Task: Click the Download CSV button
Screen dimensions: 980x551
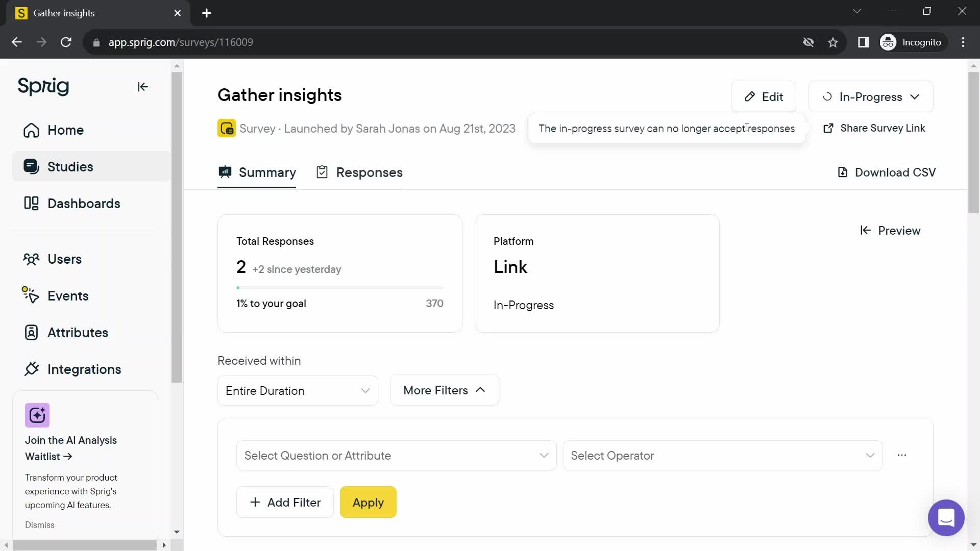Action: [887, 172]
